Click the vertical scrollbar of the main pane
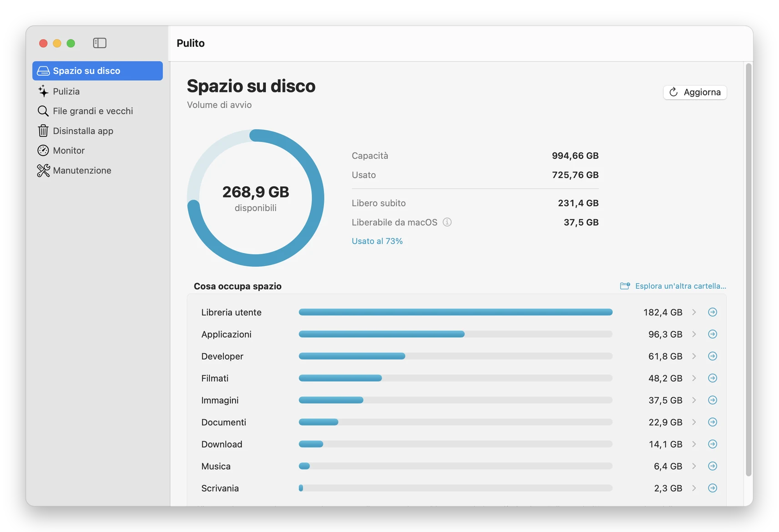The width and height of the screenshot is (779, 532). (x=749, y=269)
